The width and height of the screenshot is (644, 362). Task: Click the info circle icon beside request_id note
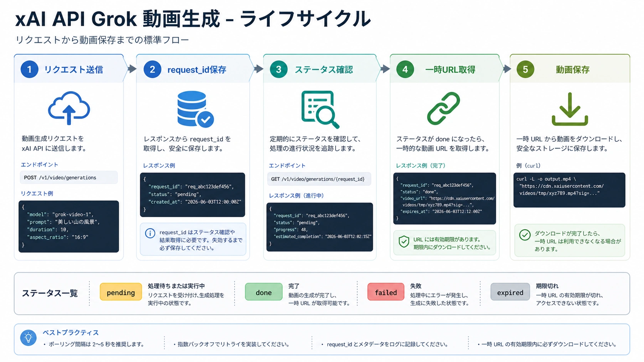click(150, 233)
